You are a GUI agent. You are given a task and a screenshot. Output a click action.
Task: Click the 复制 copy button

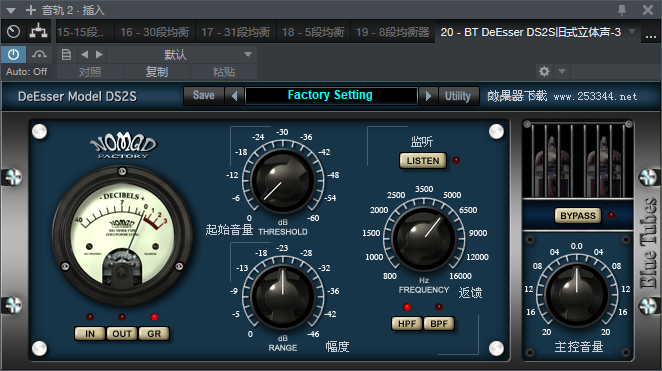pyautogui.click(x=157, y=72)
